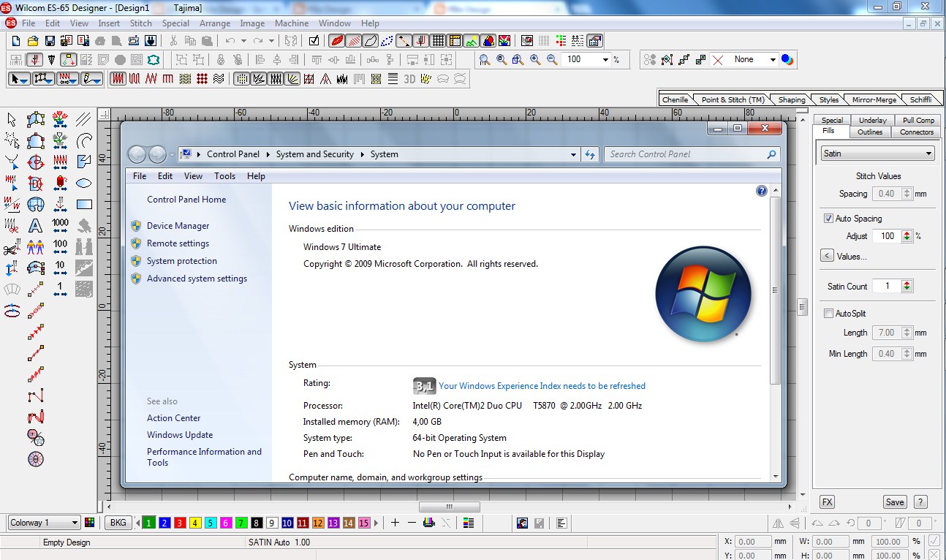Click the Show Grid toolbar icon

(x=438, y=41)
